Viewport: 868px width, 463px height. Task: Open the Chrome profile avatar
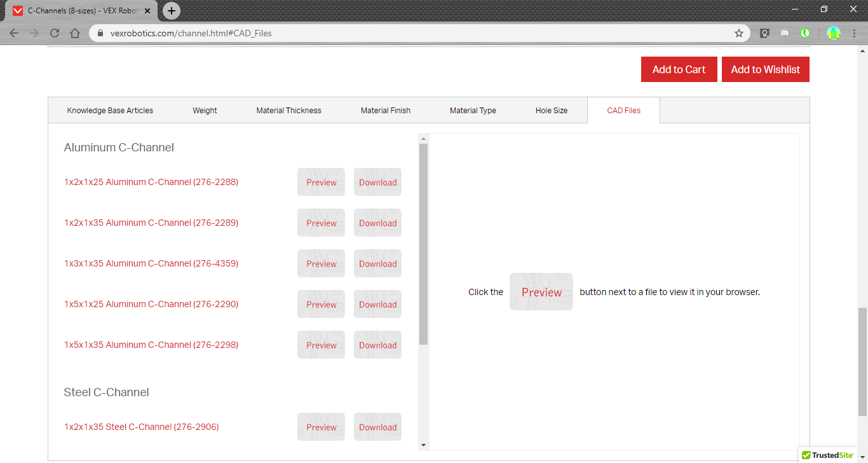[x=833, y=33]
